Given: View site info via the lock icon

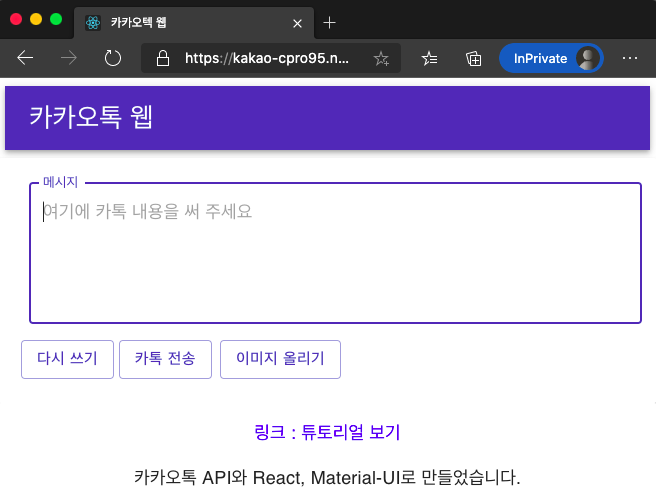Looking at the screenshot, I should pos(163,58).
